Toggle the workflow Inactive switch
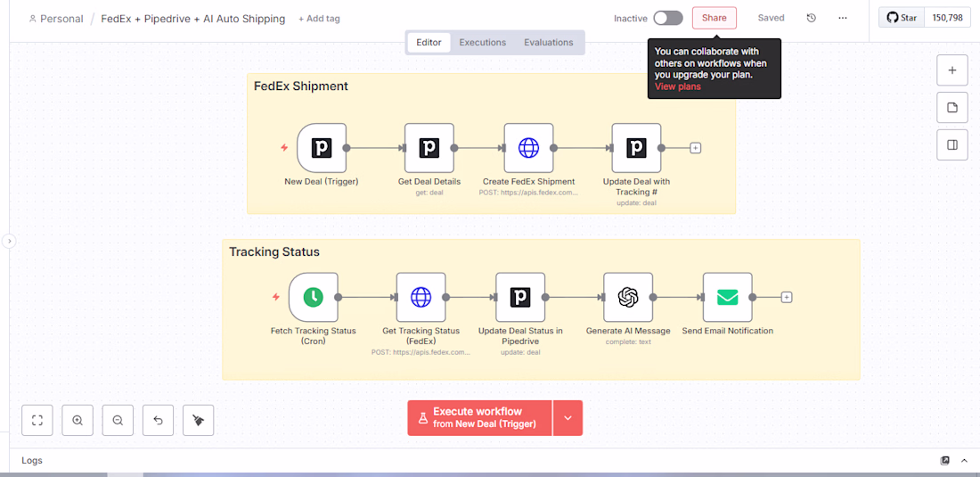Viewport: 980px width, 477px height. [x=667, y=18]
